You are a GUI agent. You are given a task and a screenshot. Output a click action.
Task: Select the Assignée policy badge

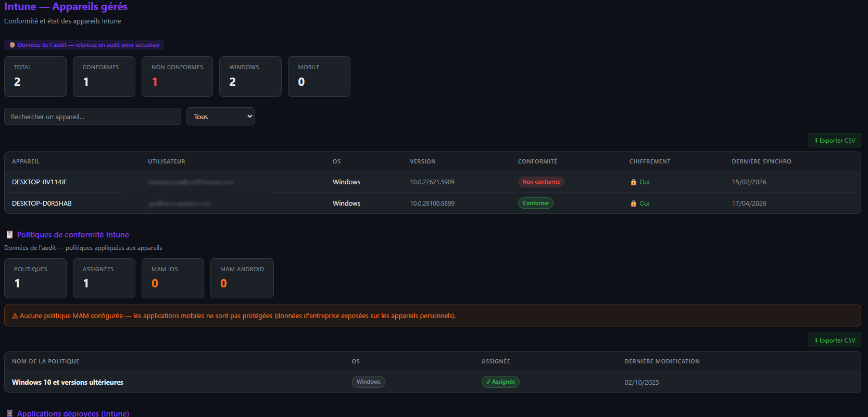pos(500,382)
